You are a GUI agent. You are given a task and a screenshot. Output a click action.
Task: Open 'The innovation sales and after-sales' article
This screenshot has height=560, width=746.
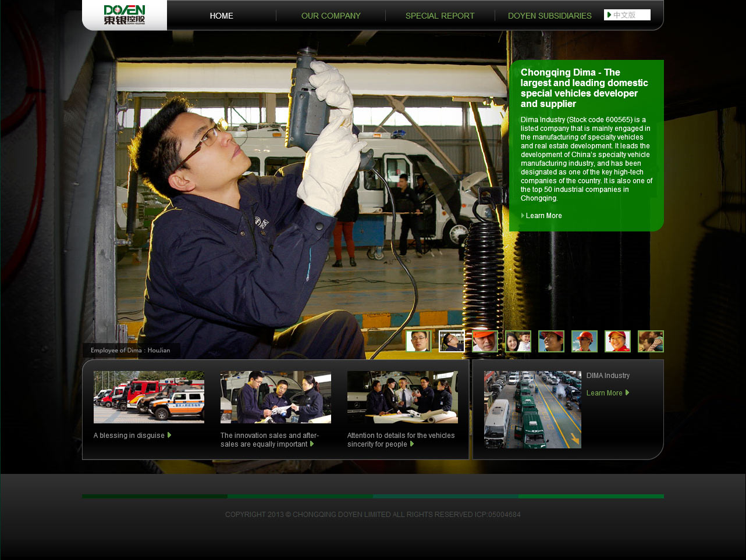(x=269, y=440)
